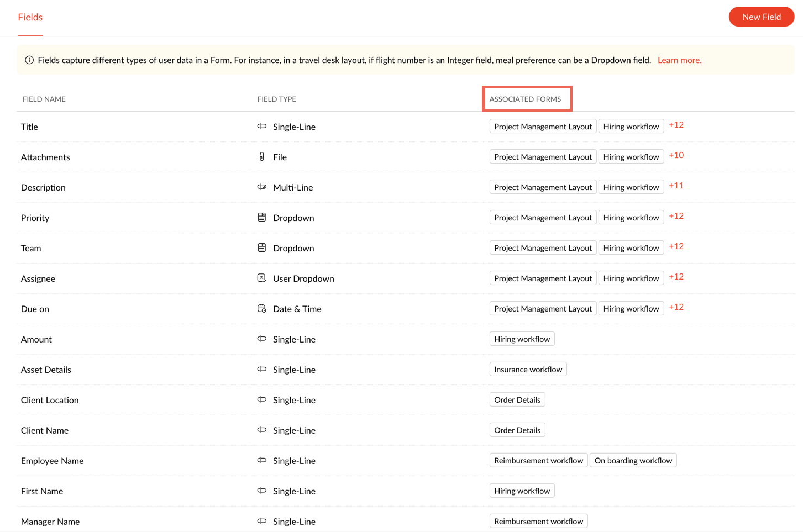Expand the +11 more forms for Description
The image size is (803, 532).
[676, 186]
